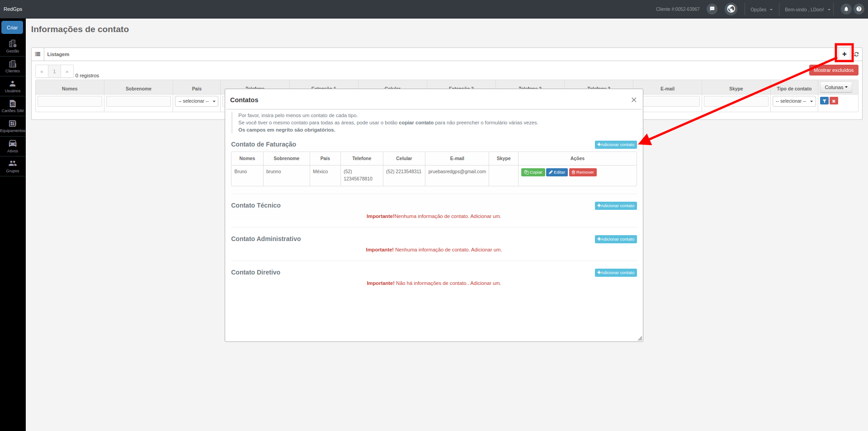Close the Contatos dialog
Viewport: 868px width, 431px height.
pos(634,100)
